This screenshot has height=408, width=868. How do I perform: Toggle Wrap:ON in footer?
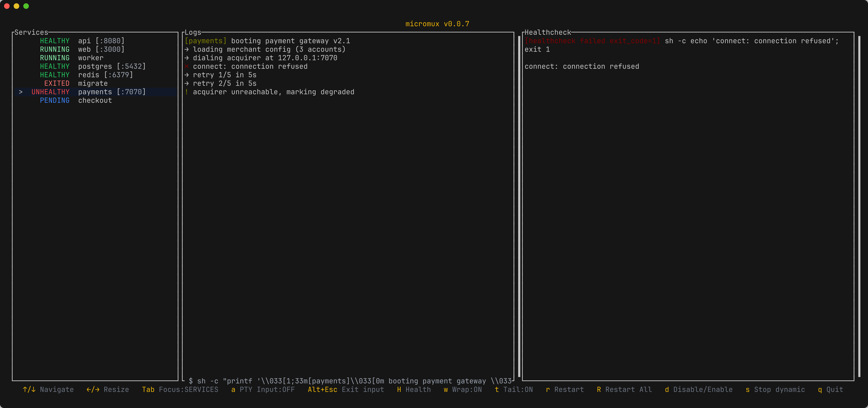coord(463,390)
